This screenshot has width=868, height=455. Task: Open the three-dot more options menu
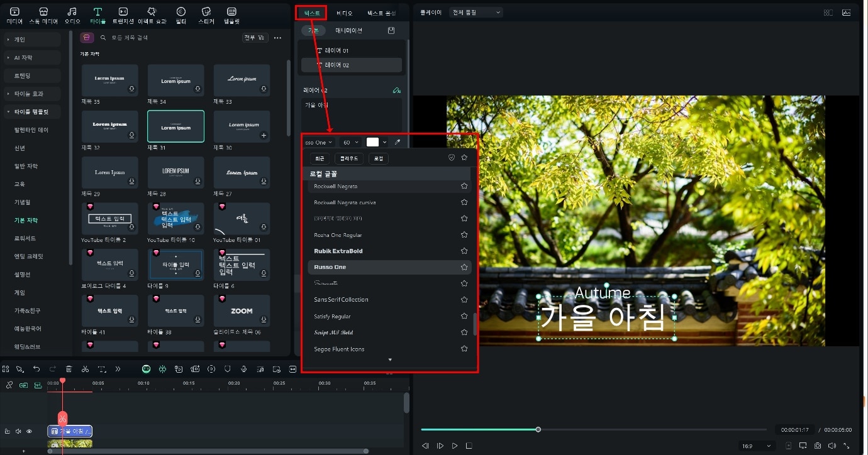[x=277, y=38]
